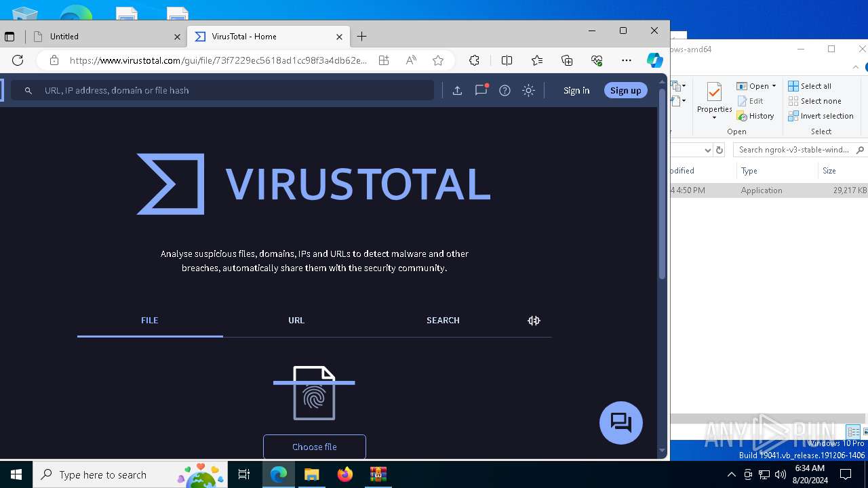The height and width of the screenshot is (488, 868).
Task: Click Invert selection in Explorer ribbon
Action: [x=821, y=116]
